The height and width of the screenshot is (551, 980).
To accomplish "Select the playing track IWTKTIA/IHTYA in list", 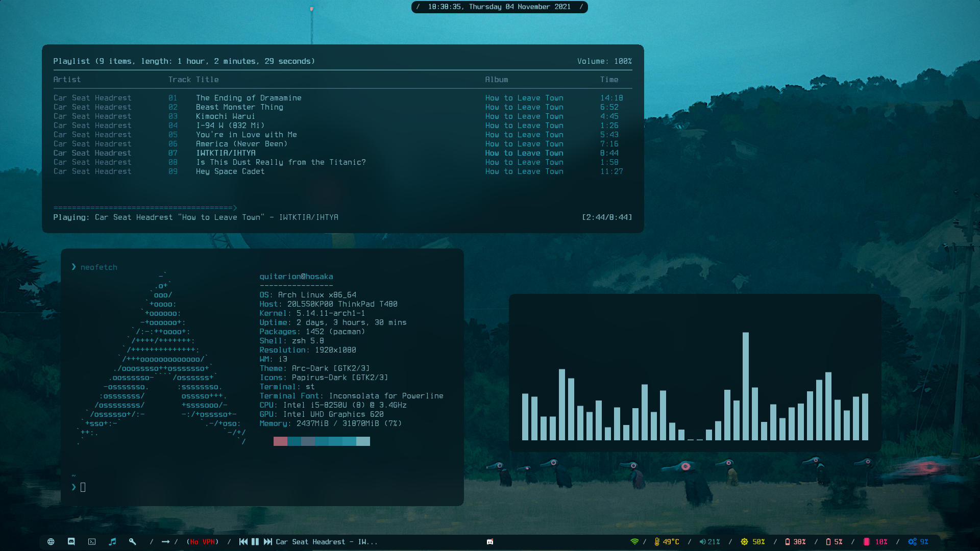I will coord(342,153).
